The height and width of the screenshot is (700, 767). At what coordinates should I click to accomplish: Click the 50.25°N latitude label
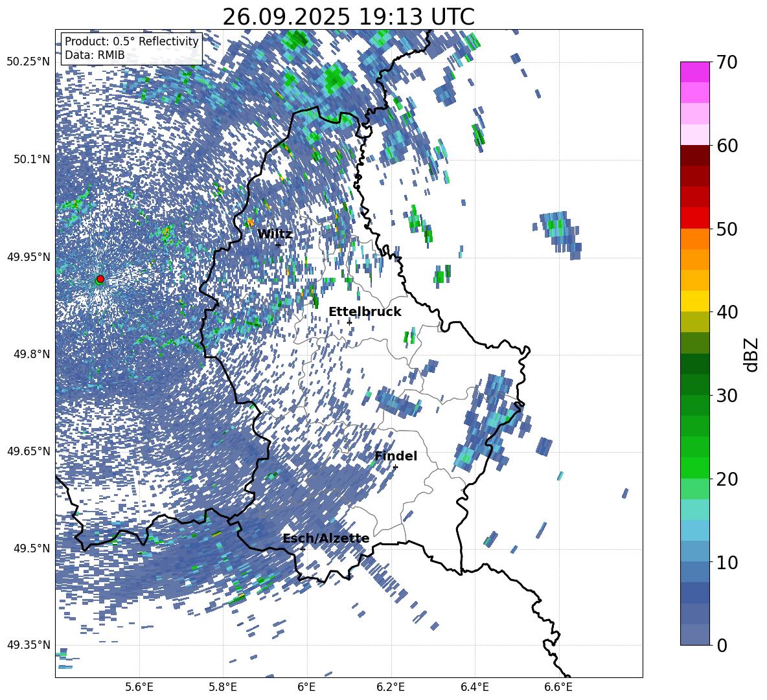click(x=29, y=62)
